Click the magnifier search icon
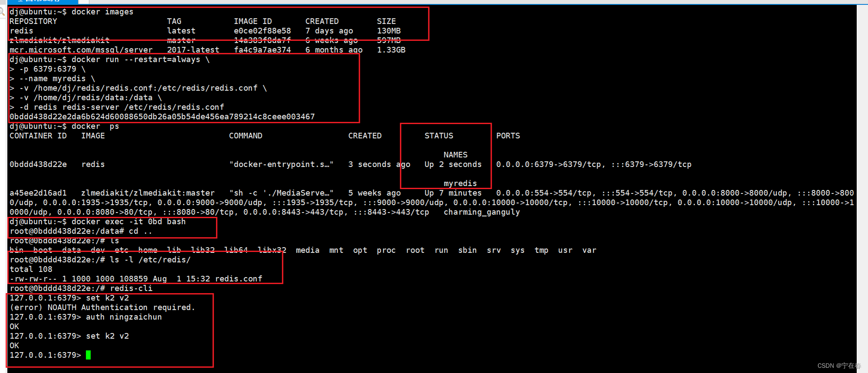This screenshot has height=373, width=868. tap(2, 12)
